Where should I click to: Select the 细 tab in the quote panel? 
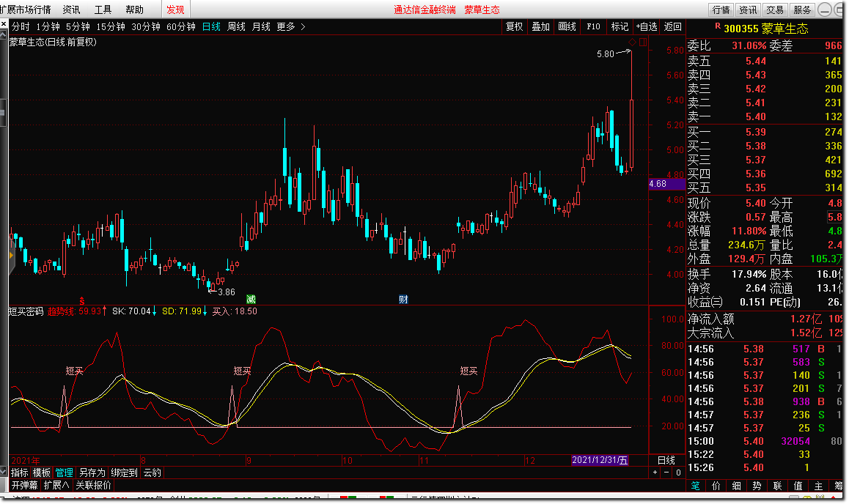tap(736, 486)
